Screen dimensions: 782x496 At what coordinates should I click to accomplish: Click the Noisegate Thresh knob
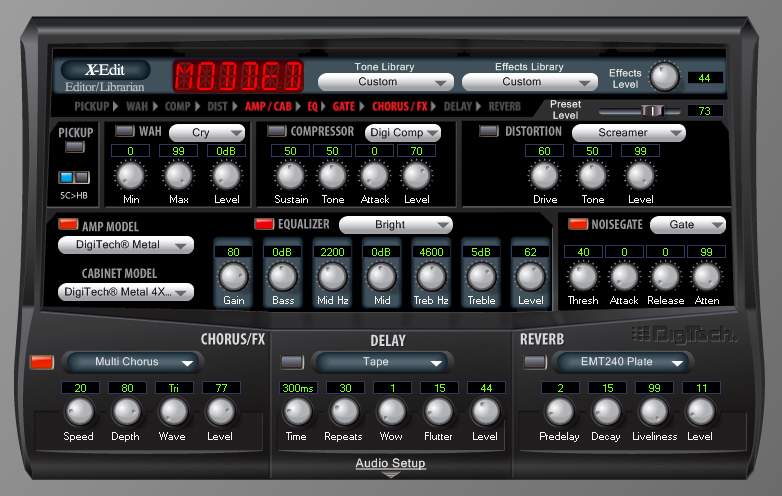(583, 277)
